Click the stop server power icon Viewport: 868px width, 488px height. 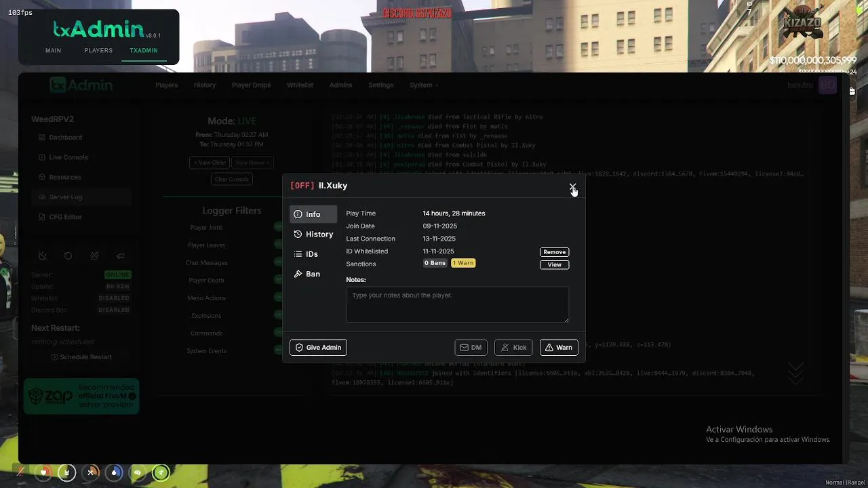[x=42, y=256]
